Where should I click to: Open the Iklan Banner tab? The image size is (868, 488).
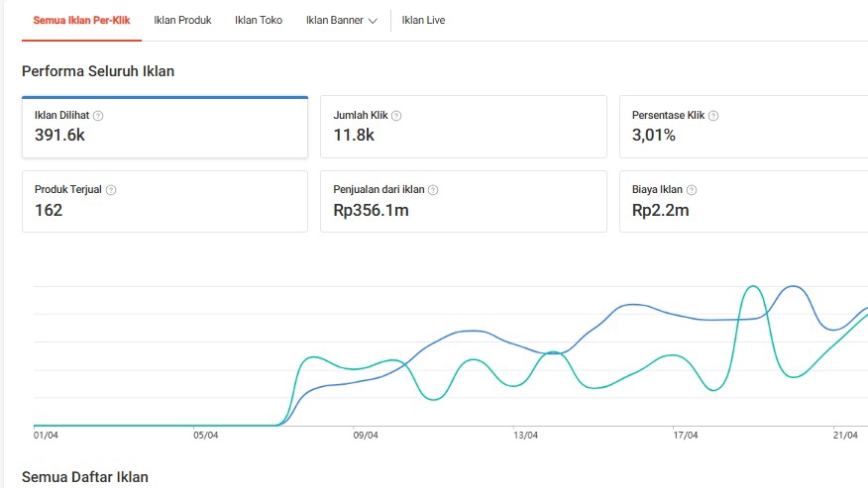(334, 21)
